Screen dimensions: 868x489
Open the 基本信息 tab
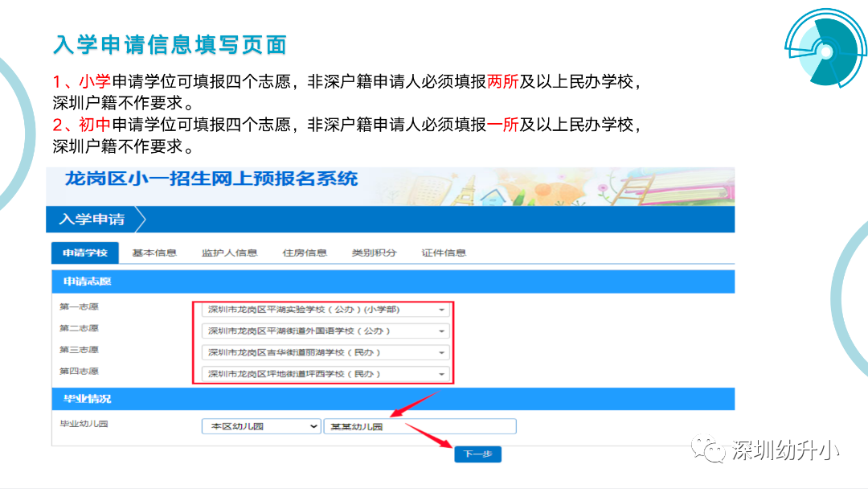[154, 253]
